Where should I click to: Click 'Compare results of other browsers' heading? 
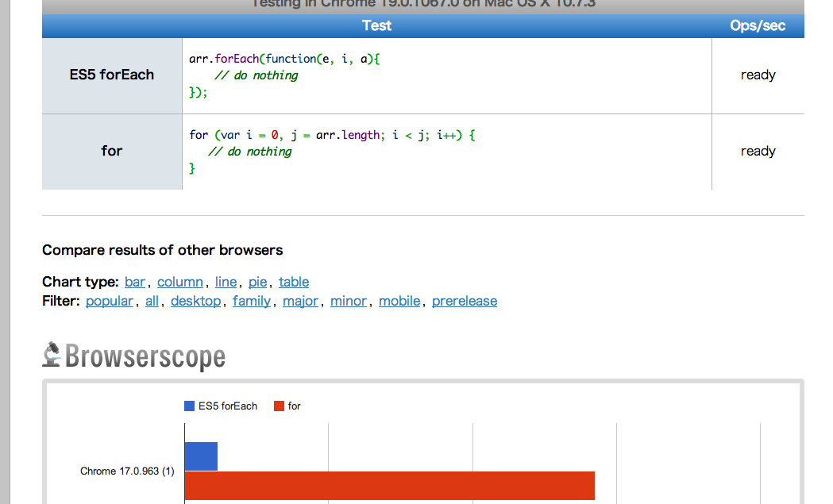(x=163, y=250)
